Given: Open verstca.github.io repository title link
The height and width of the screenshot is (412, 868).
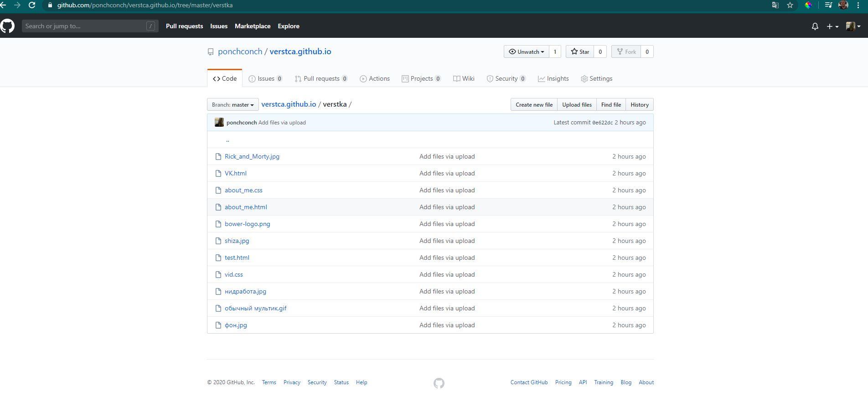Looking at the screenshot, I should pyautogui.click(x=300, y=51).
